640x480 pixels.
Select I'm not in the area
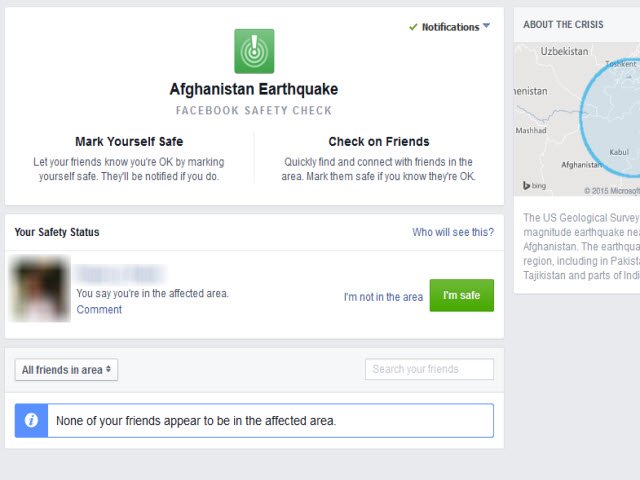tap(383, 297)
